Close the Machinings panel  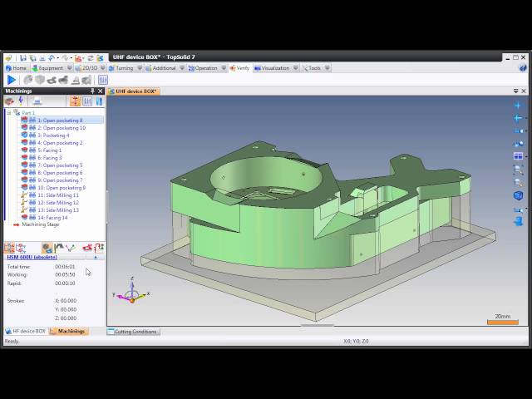[101, 91]
